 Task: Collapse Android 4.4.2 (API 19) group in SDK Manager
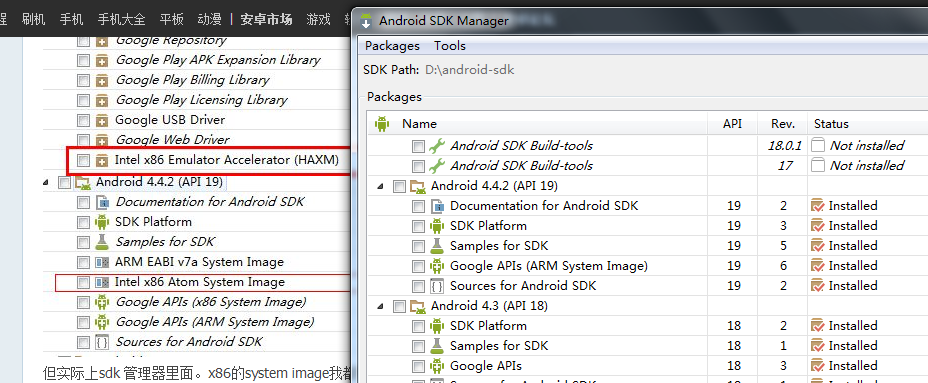pyautogui.click(x=380, y=186)
